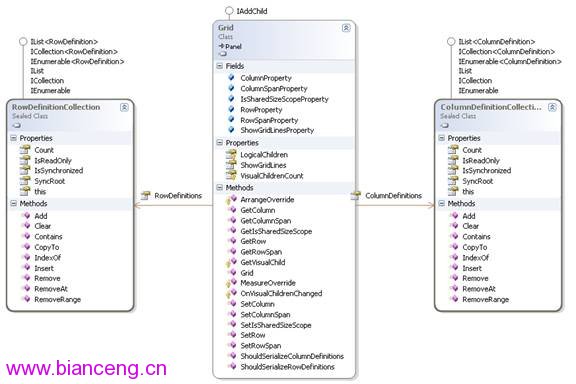Collapse Methods section in ColumnDefinitionCollection

click(441, 203)
